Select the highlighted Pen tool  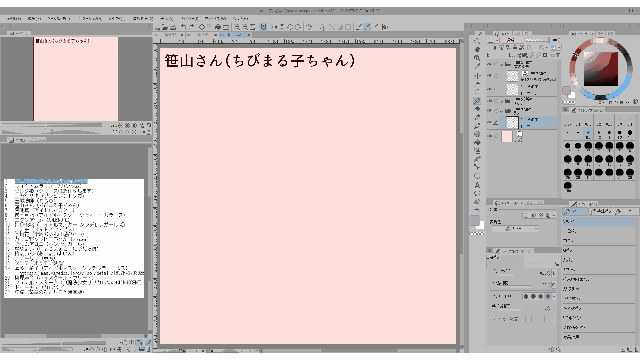point(477,101)
